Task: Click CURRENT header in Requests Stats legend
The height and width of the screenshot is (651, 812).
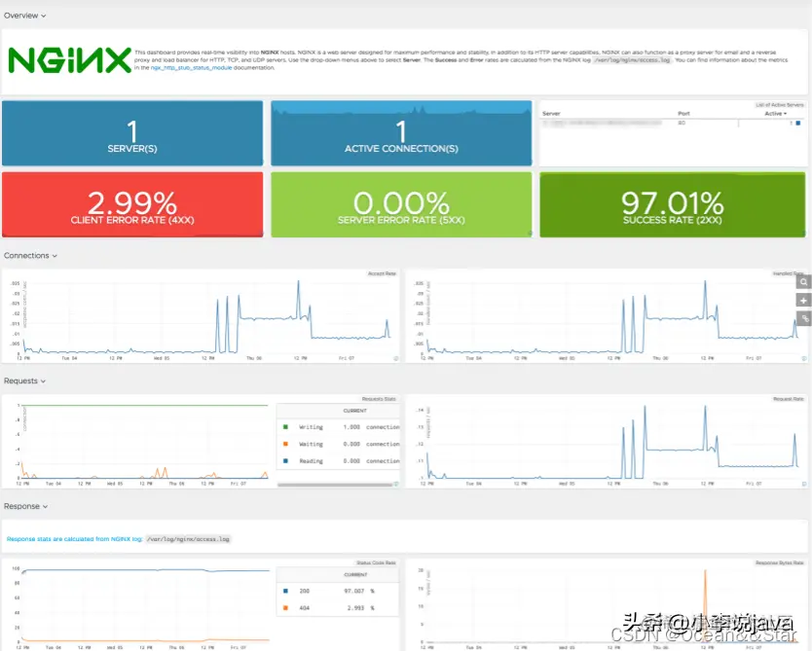Action: pyautogui.click(x=354, y=411)
